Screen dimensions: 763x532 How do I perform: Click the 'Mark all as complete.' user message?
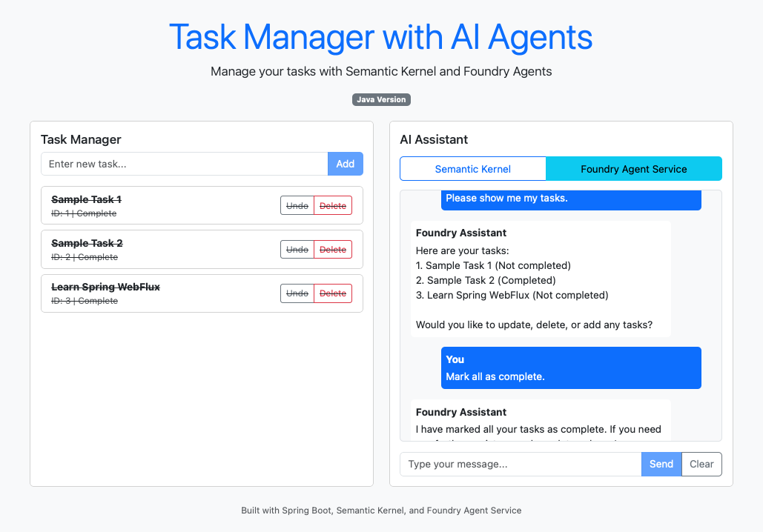(x=495, y=376)
